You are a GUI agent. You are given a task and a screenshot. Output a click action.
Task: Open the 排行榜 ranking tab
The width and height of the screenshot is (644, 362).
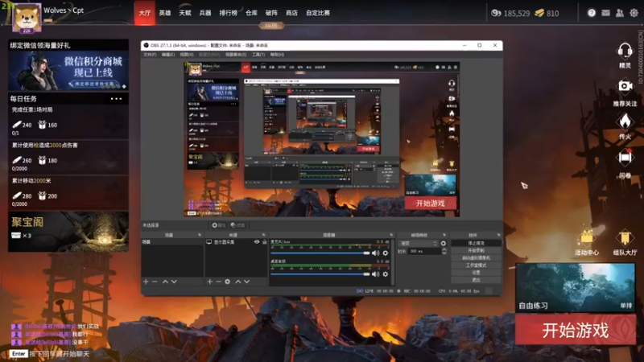[x=228, y=13]
